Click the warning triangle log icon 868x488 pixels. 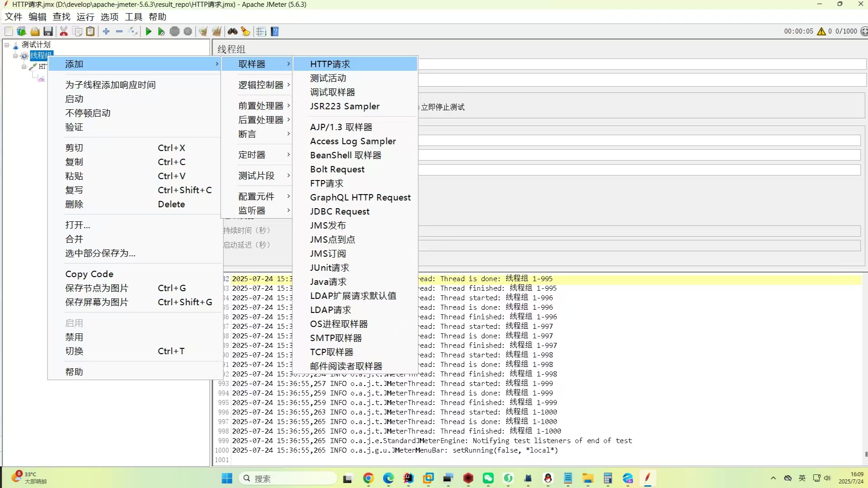click(x=821, y=31)
